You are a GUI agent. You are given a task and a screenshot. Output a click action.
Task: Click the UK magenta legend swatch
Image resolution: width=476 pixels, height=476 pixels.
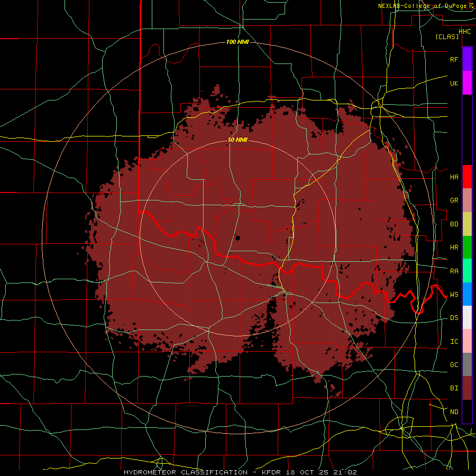[x=467, y=83]
